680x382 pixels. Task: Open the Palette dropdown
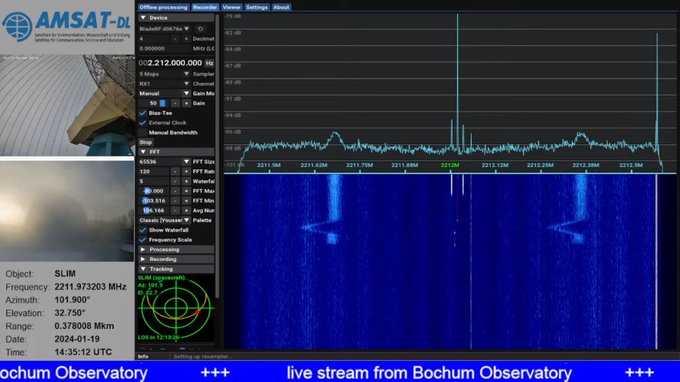[x=164, y=220]
